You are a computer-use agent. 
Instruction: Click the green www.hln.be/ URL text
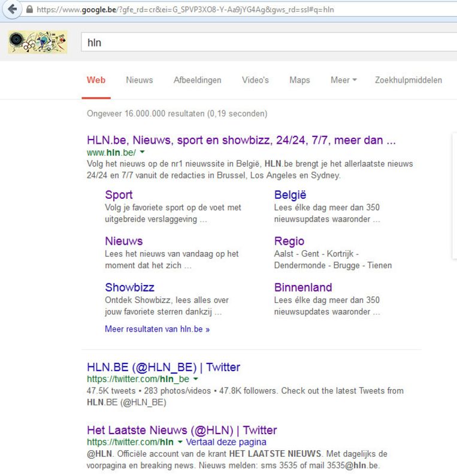coord(111,152)
